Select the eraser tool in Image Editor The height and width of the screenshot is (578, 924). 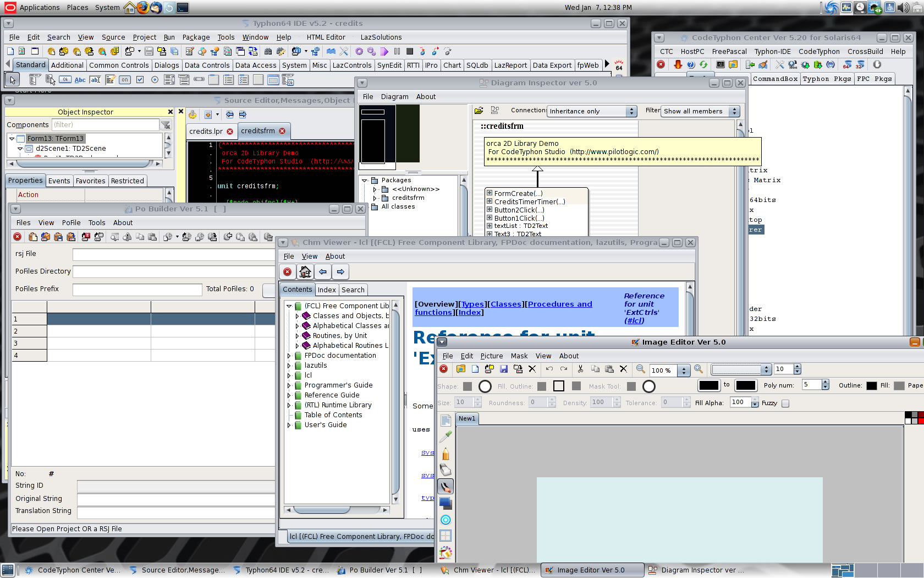click(x=446, y=470)
